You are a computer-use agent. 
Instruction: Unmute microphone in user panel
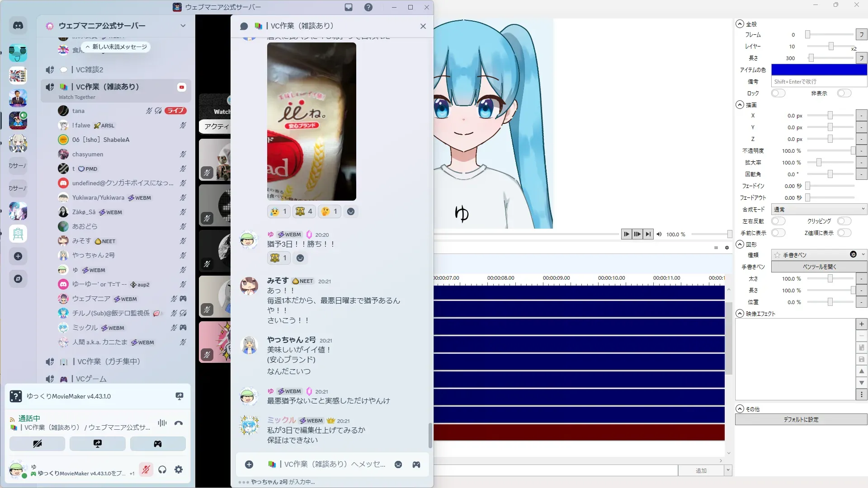point(146,469)
